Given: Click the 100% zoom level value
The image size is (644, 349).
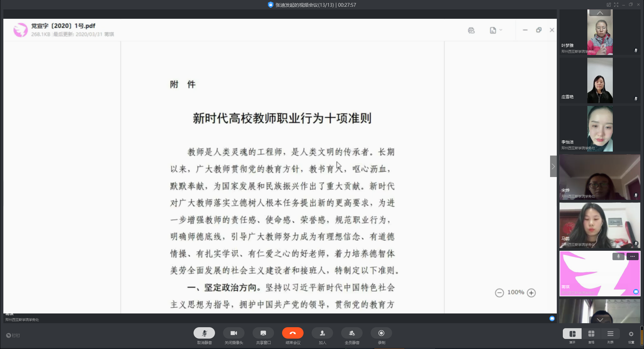Looking at the screenshot, I should (x=516, y=292).
